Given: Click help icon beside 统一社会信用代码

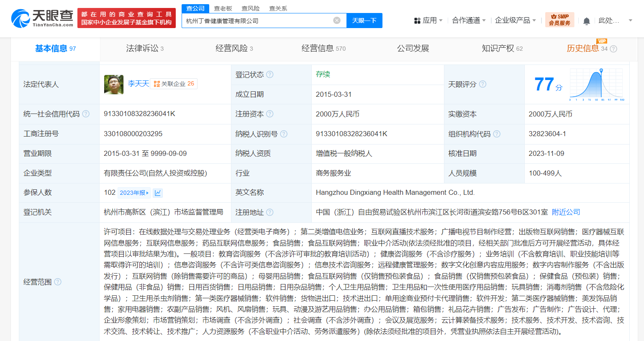Looking at the screenshot, I should click(x=86, y=114).
